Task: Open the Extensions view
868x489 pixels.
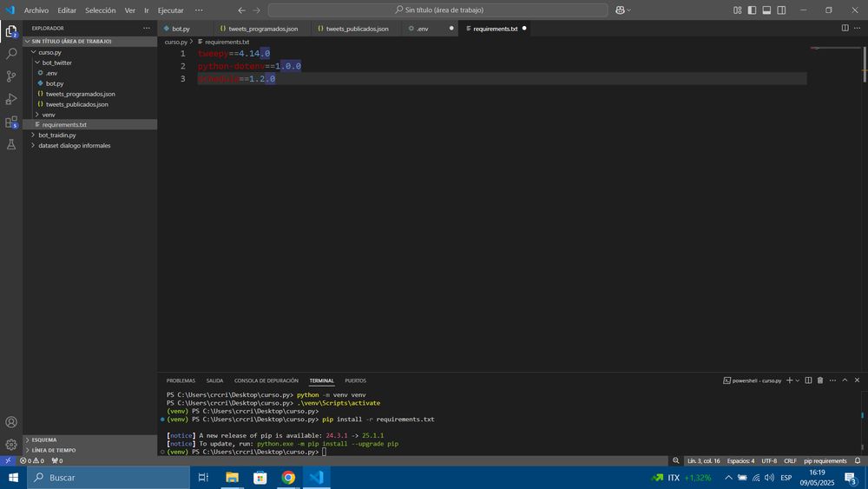Action: click(x=11, y=122)
